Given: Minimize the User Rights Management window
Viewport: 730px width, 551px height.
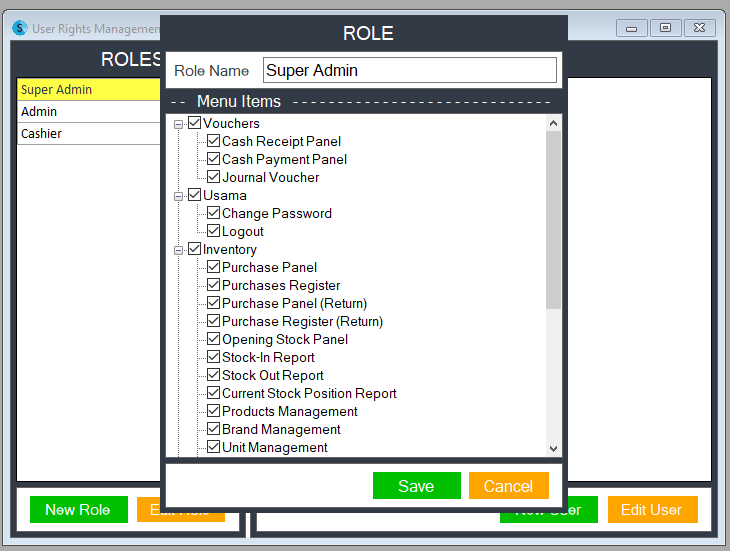Looking at the screenshot, I should click(631, 28).
